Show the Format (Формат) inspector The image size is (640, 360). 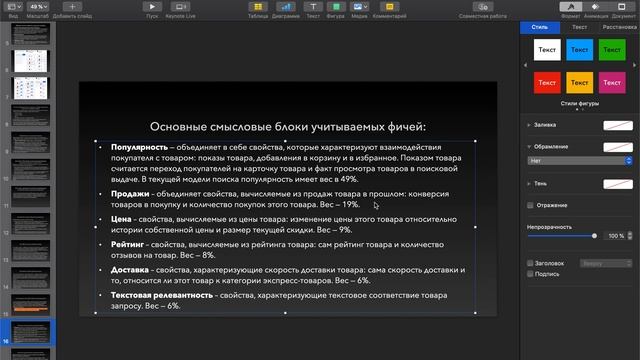(571, 7)
